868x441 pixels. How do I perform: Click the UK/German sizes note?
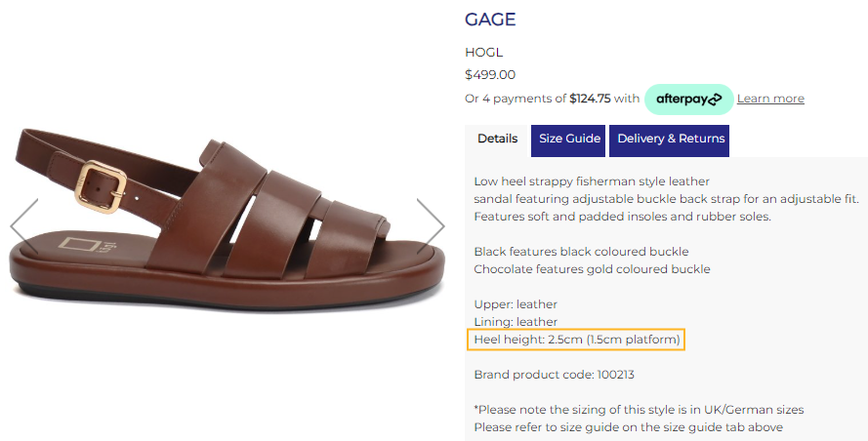tap(639, 410)
